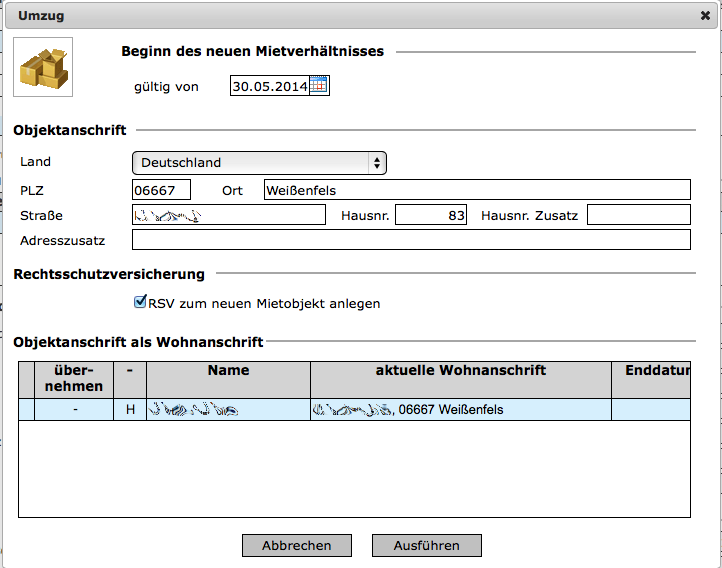Open the calendar date picker icon
This screenshot has width=722, height=568.
tap(318, 86)
